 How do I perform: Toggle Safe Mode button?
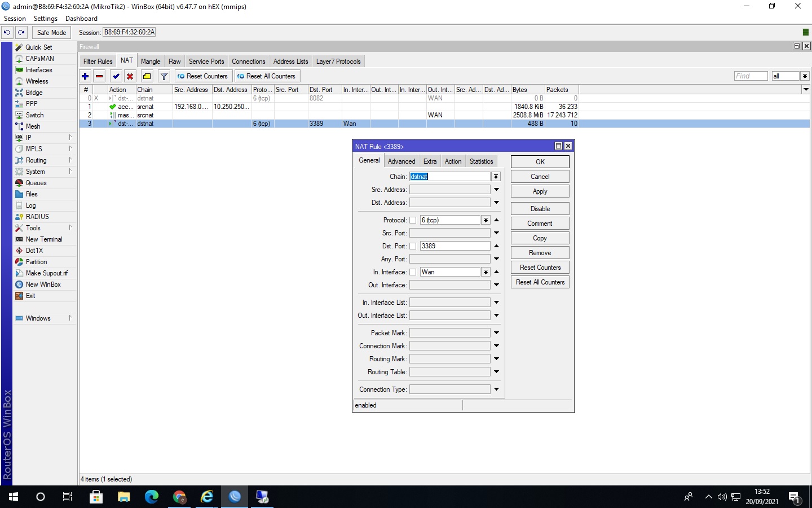(x=51, y=32)
